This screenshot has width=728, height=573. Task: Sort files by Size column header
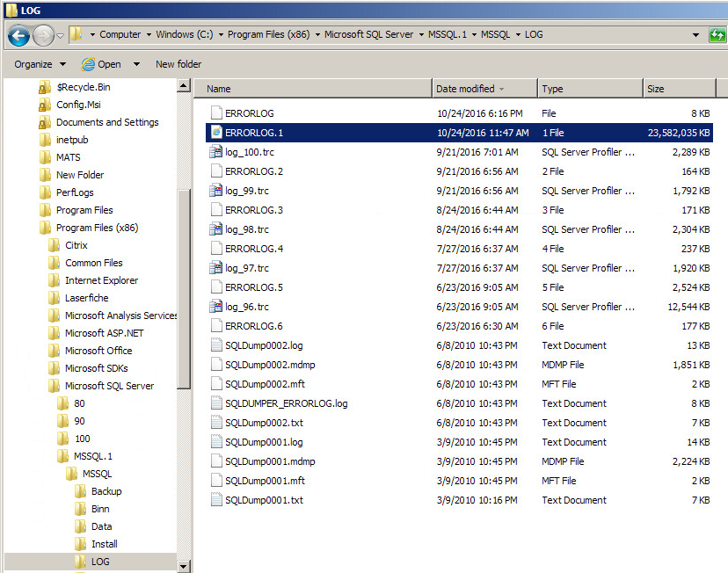[x=656, y=89]
